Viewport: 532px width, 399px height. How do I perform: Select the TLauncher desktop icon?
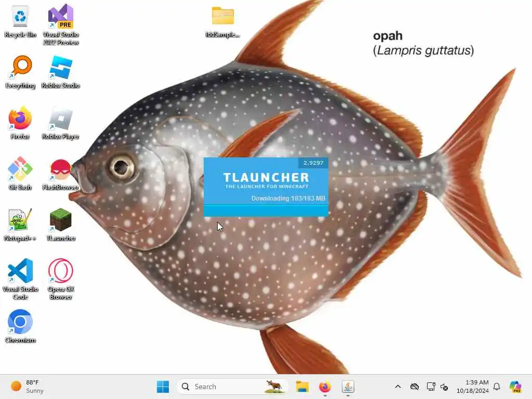pos(61,225)
